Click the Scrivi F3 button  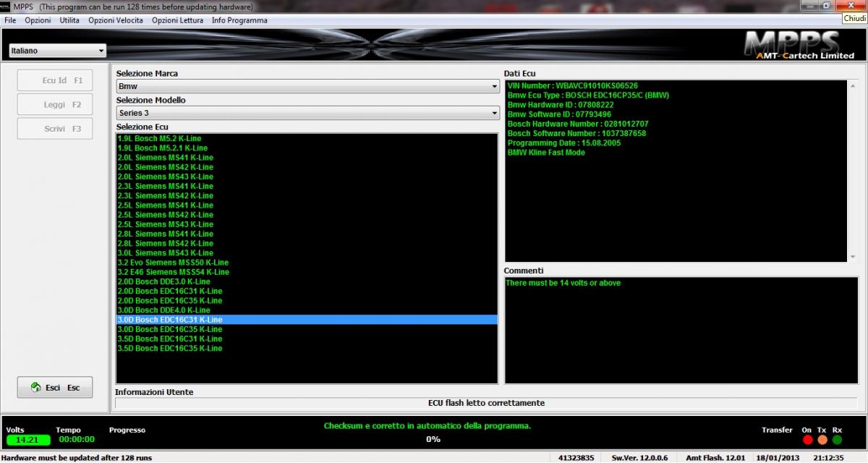click(x=55, y=129)
